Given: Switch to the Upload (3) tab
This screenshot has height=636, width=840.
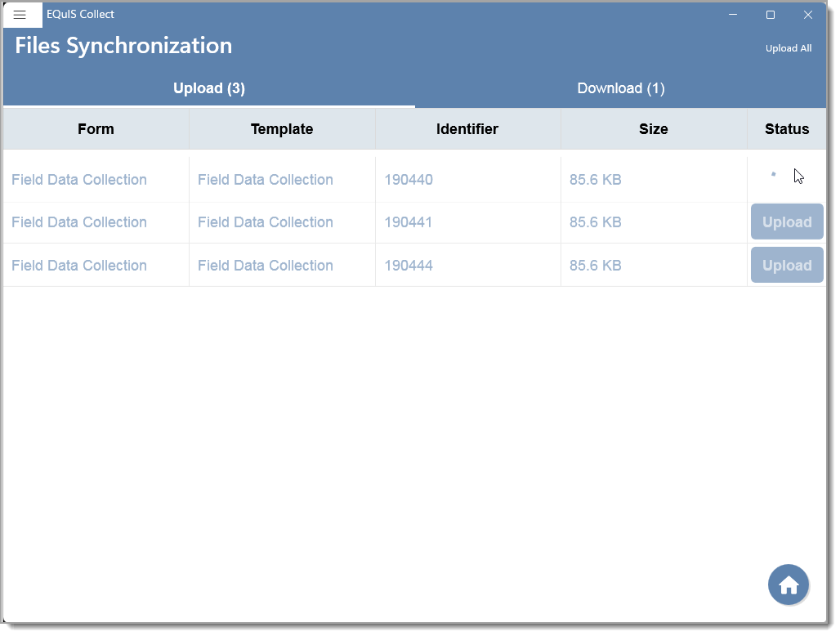Looking at the screenshot, I should click(209, 88).
